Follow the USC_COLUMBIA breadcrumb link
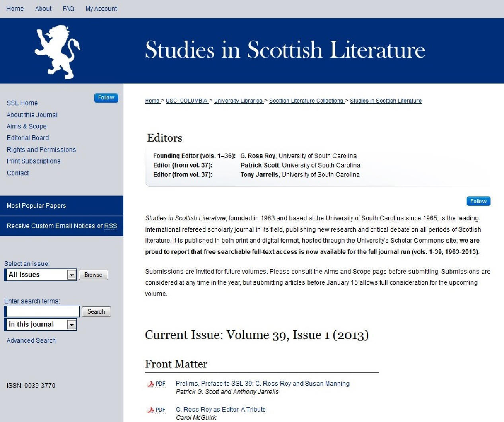The image size is (504, 422). 187,101
